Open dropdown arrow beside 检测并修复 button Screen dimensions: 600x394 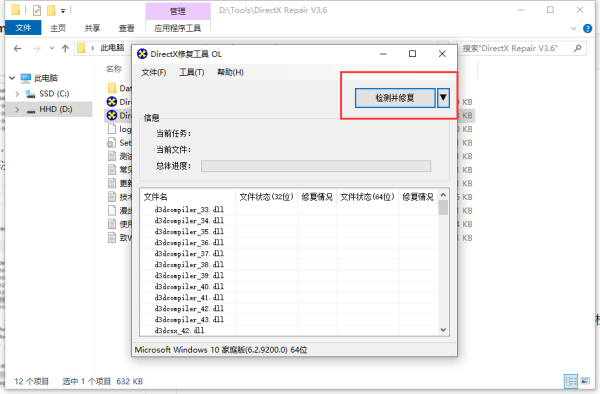click(443, 98)
